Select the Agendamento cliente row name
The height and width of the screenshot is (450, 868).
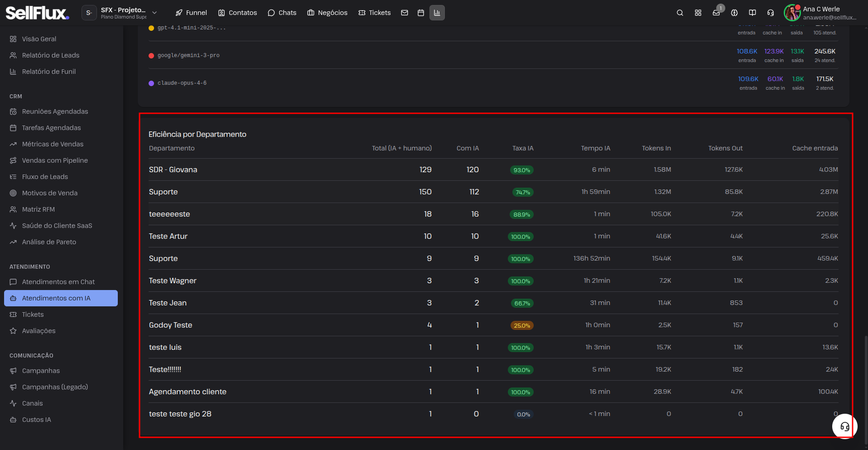pos(188,392)
